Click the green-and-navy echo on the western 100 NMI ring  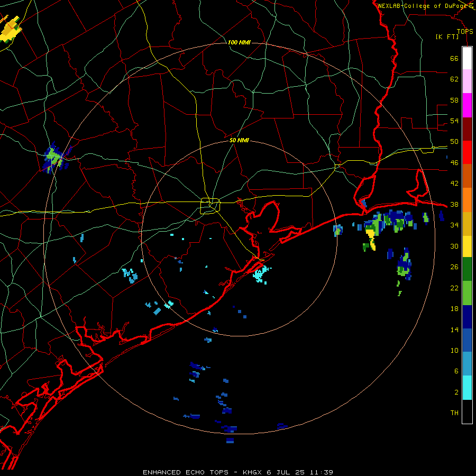click(x=56, y=158)
